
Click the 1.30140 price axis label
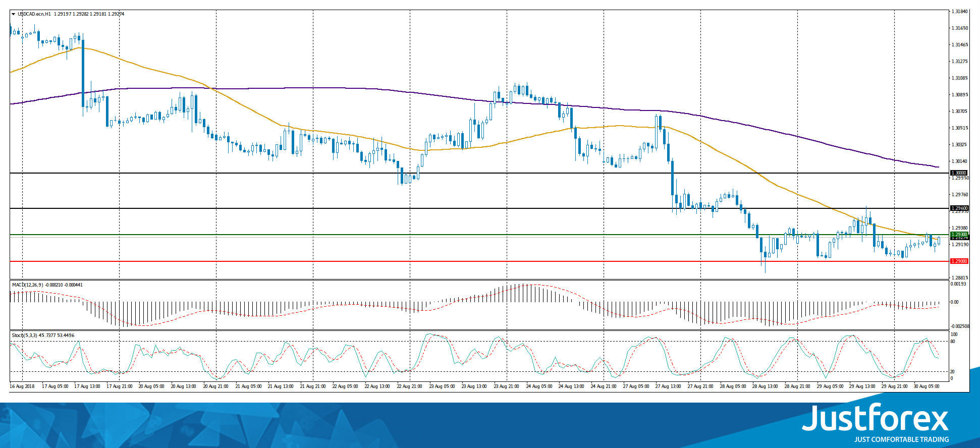[959, 161]
